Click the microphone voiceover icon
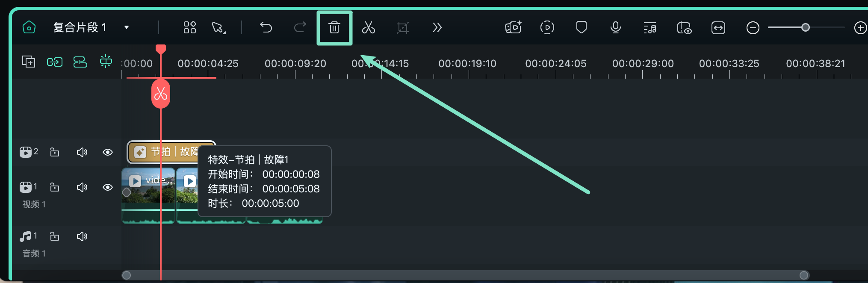Screen dimensions: 868x283 point(616,28)
